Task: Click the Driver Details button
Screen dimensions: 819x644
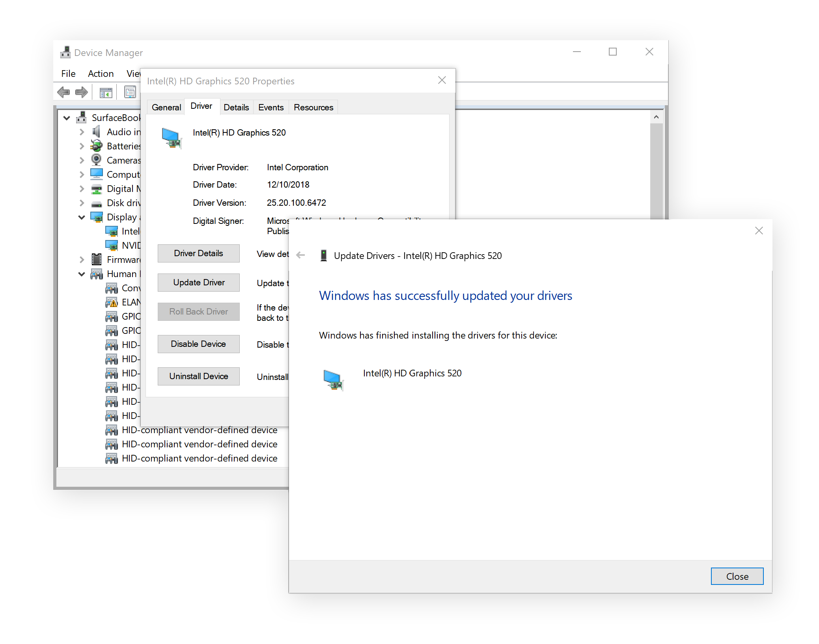Action: [199, 253]
